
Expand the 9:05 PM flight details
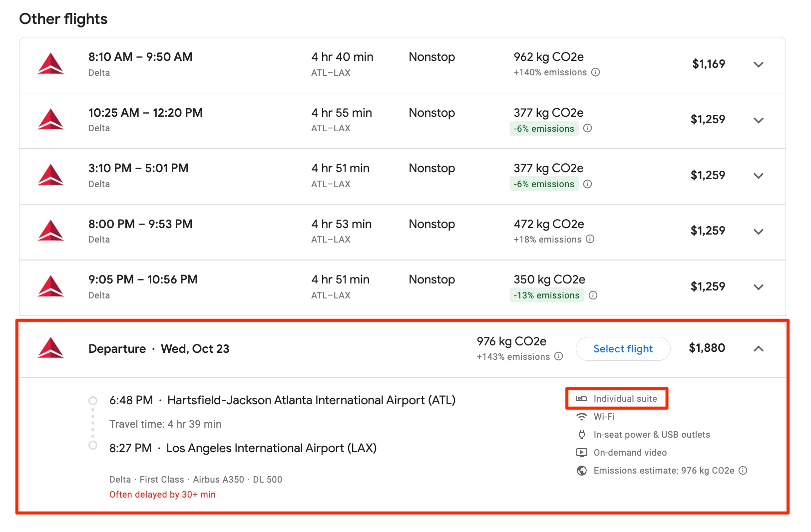tap(758, 287)
